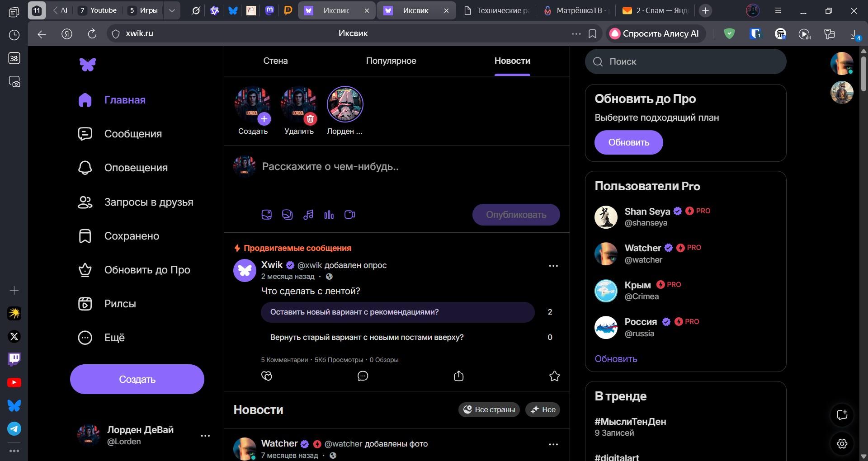Share the Xwik poll post
The image size is (868, 461).
point(458,376)
